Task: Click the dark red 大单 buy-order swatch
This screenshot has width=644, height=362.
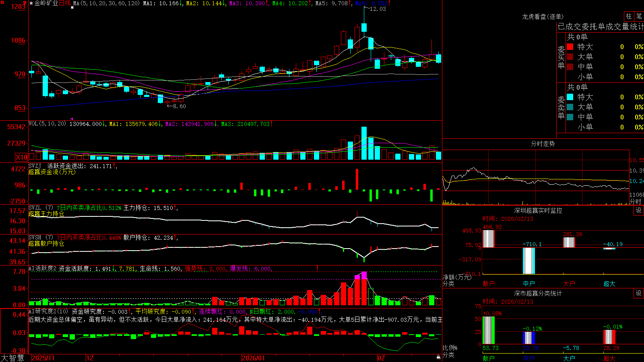Action: click(570, 57)
